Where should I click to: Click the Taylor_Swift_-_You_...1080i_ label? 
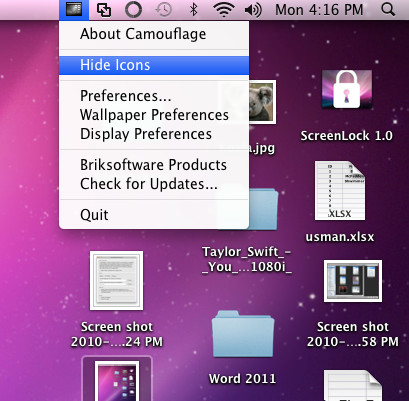coord(247,259)
